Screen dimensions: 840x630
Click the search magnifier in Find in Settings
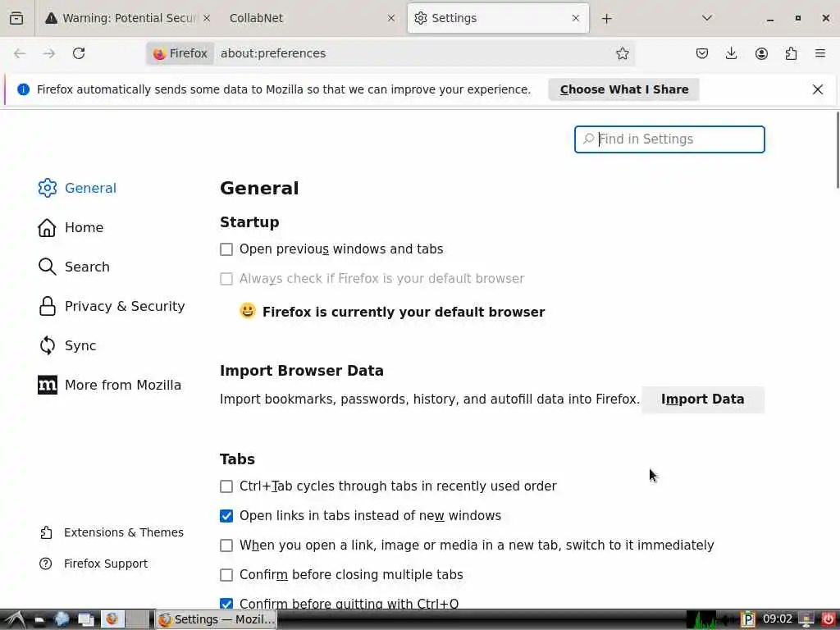pyautogui.click(x=588, y=139)
